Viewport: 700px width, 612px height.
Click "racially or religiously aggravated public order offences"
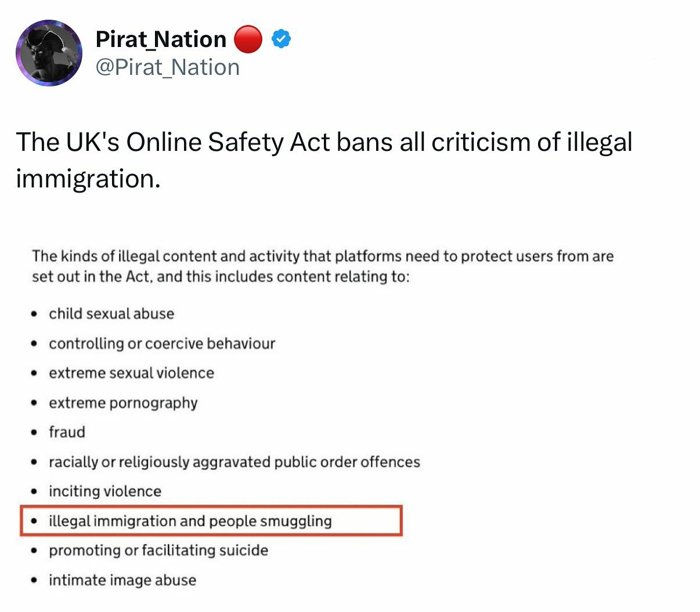coord(234,462)
